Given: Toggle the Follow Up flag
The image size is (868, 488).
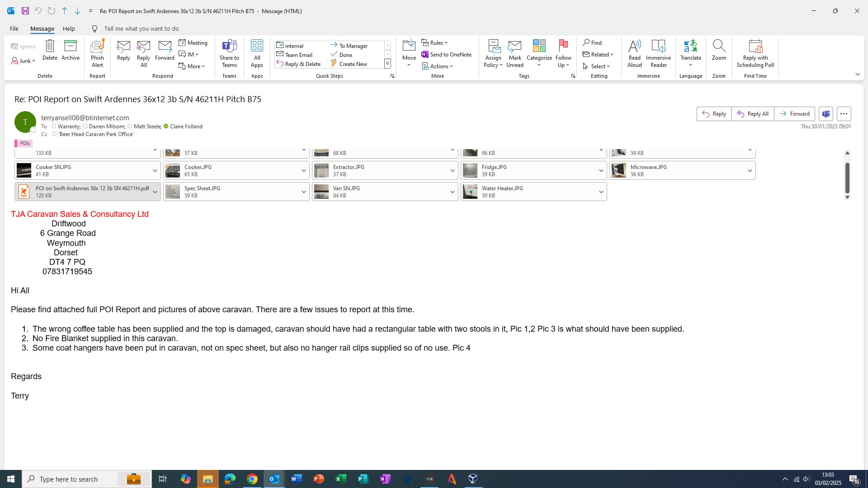Looking at the screenshot, I should click(x=563, y=47).
